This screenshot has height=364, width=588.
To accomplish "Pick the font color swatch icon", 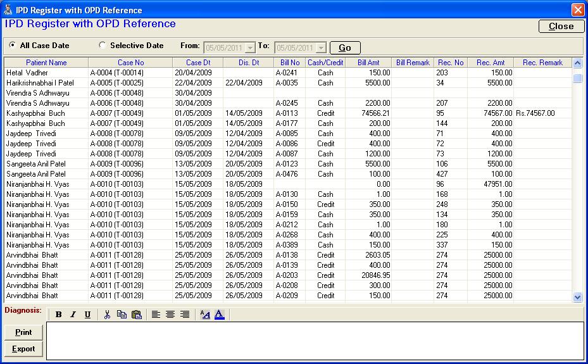I will pyautogui.click(x=220, y=315).
